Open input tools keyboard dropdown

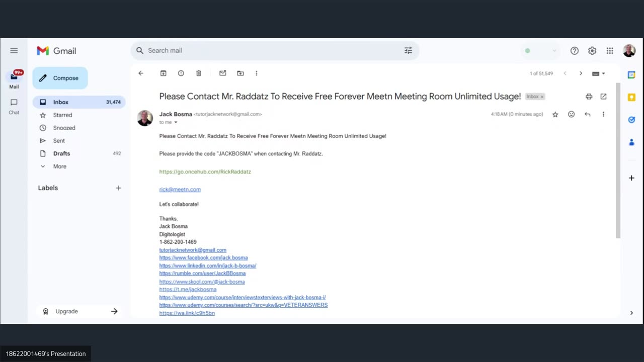point(599,73)
